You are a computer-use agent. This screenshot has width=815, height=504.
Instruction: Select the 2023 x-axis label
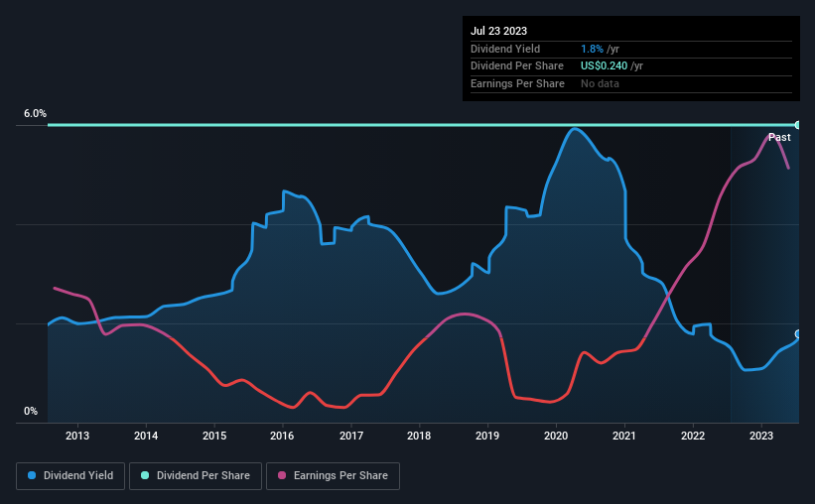(761, 436)
